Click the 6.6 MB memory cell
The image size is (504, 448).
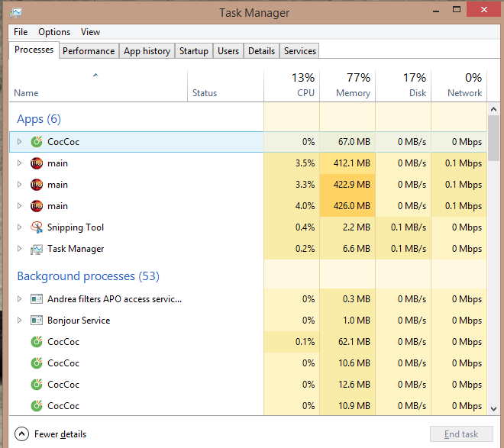coord(347,249)
